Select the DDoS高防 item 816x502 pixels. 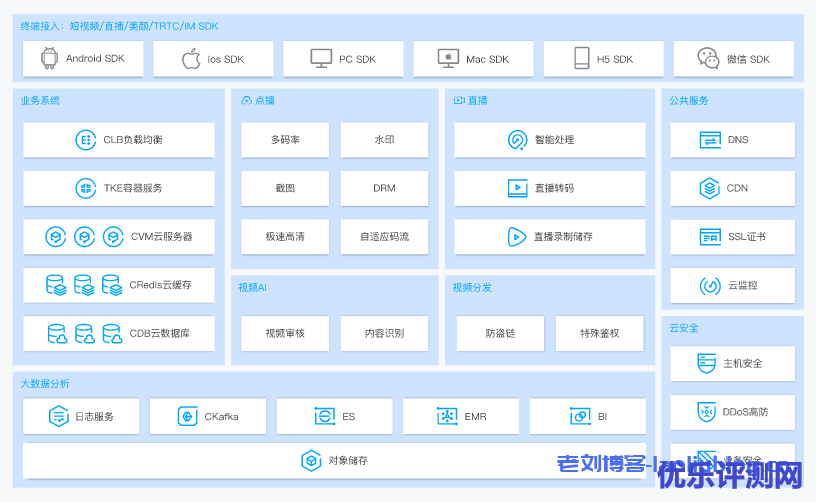point(732,412)
